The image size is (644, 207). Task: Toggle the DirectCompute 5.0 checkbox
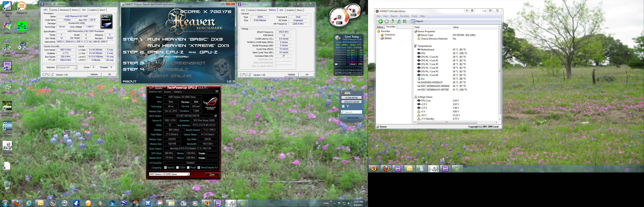[x=199, y=168]
